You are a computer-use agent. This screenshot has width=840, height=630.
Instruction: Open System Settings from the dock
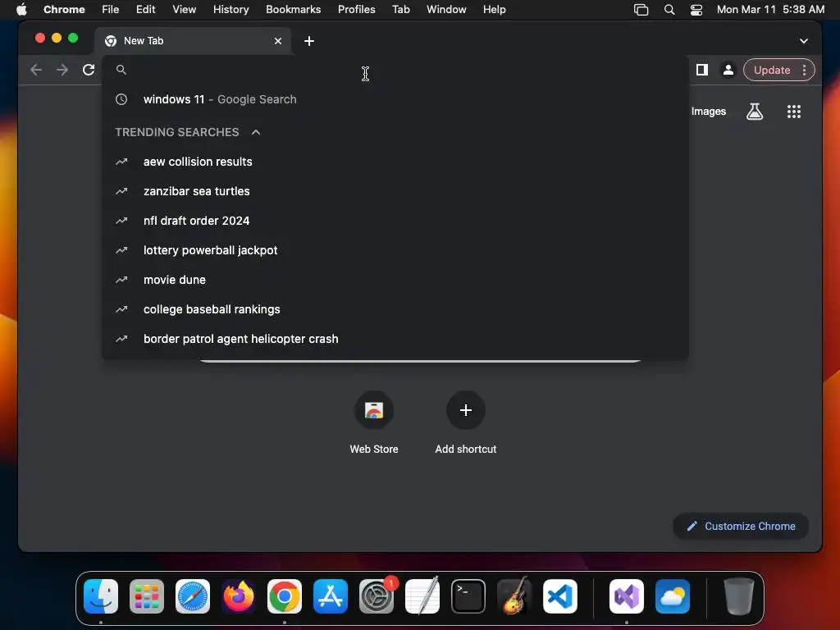pos(376,596)
